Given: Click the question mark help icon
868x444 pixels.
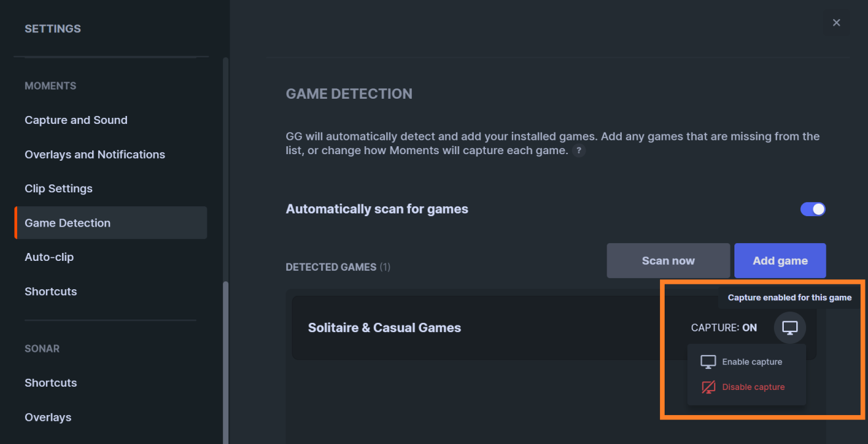Looking at the screenshot, I should coord(578,150).
